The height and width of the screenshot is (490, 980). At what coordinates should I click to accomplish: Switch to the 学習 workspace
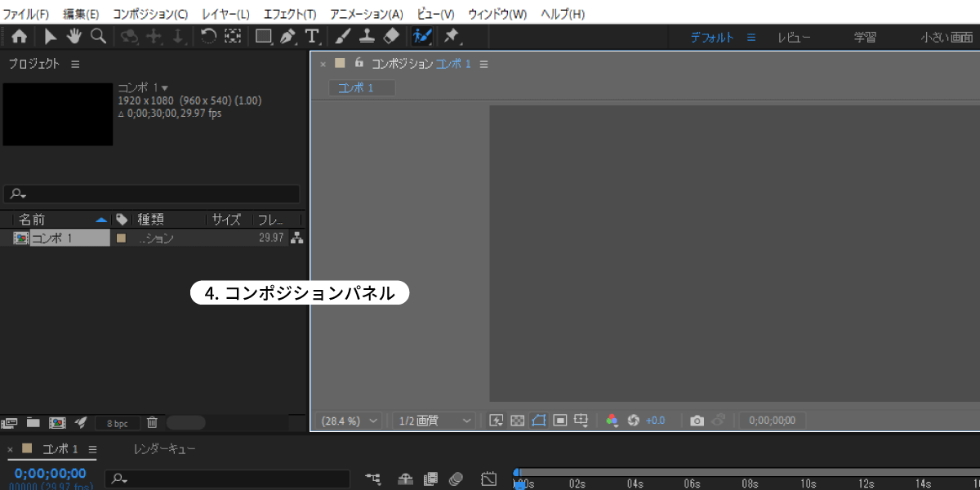[x=865, y=38]
